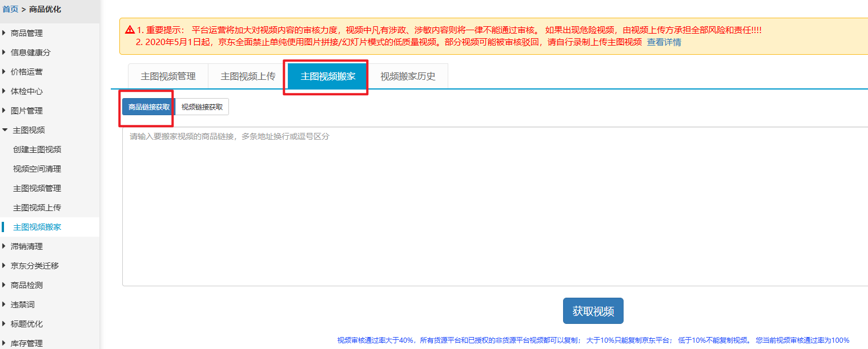The width and height of the screenshot is (868, 349).
Task: Switch to 视频链接获取 mode
Action: 202,107
